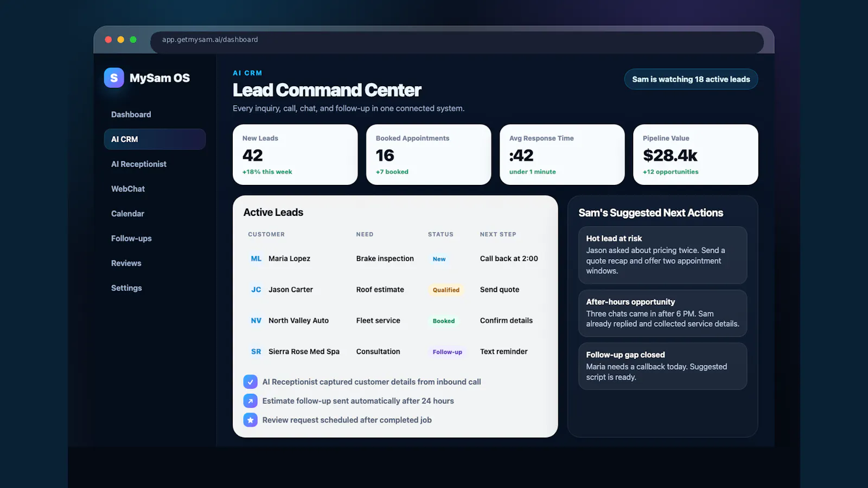Click the NEED column header
This screenshot has height=488, width=868.
365,234
